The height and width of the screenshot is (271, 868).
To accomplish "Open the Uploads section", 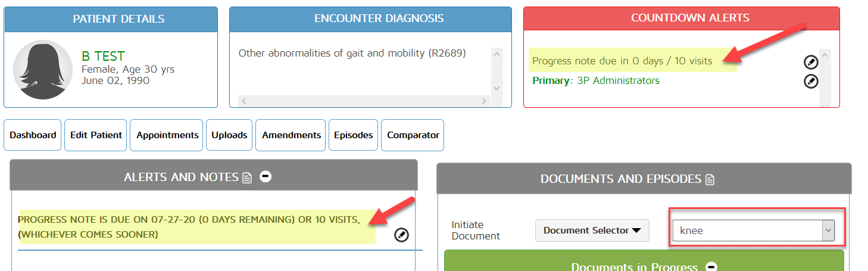I will [229, 135].
